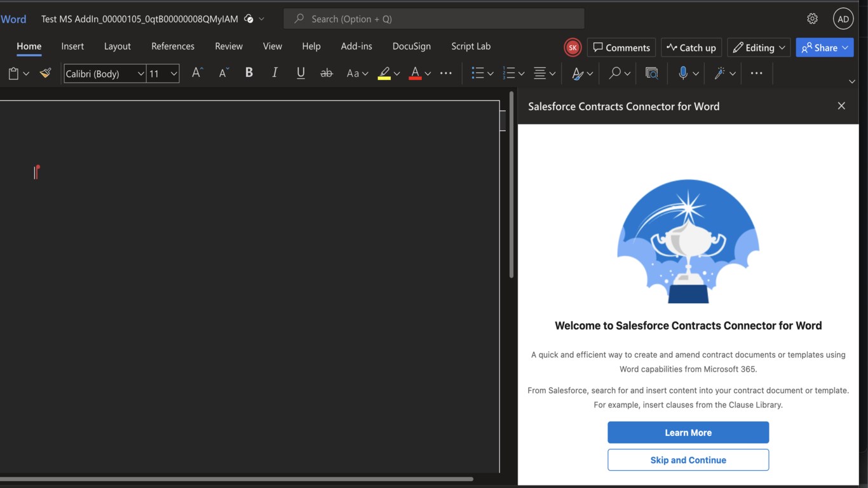Screen dimensions: 868x488
Task: Open the Editing mode dropdown
Action: coord(759,48)
